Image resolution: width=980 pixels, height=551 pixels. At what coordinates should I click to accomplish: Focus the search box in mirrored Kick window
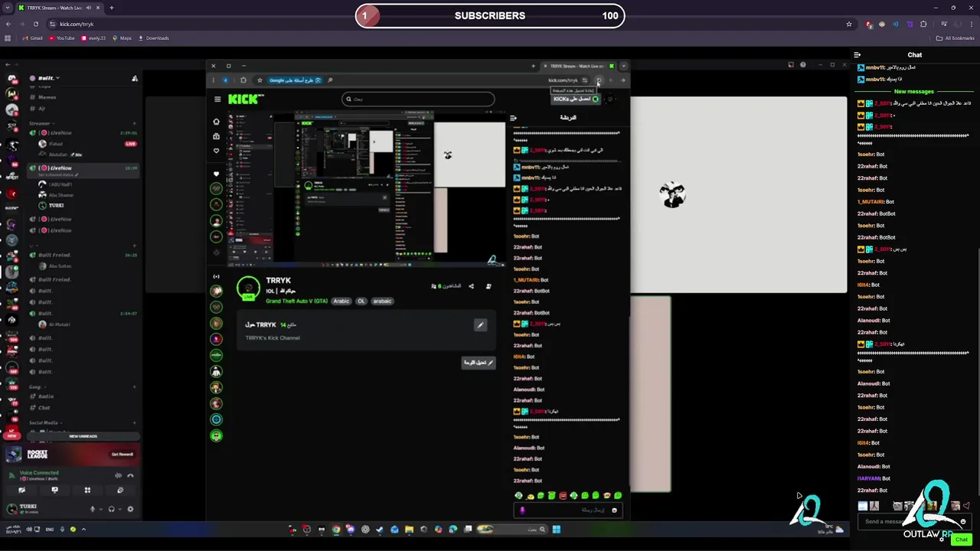tap(418, 99)
